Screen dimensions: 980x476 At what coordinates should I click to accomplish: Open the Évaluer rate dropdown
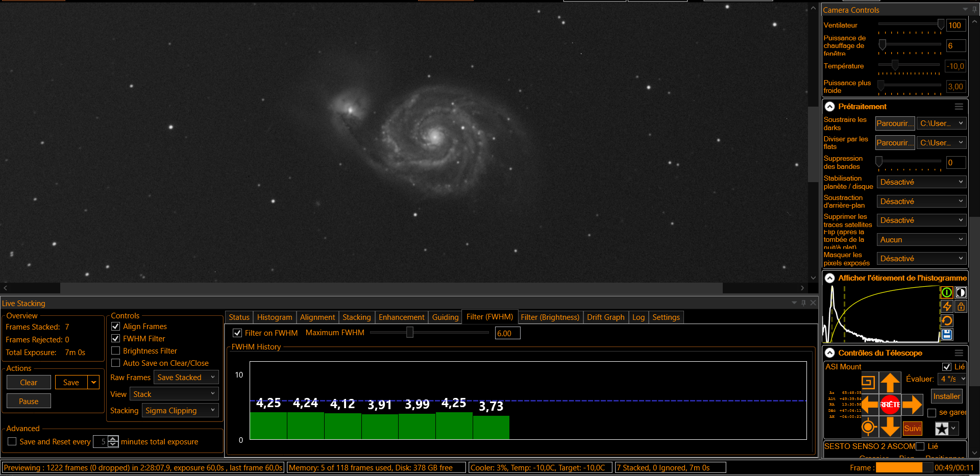(x=952, y=379)
